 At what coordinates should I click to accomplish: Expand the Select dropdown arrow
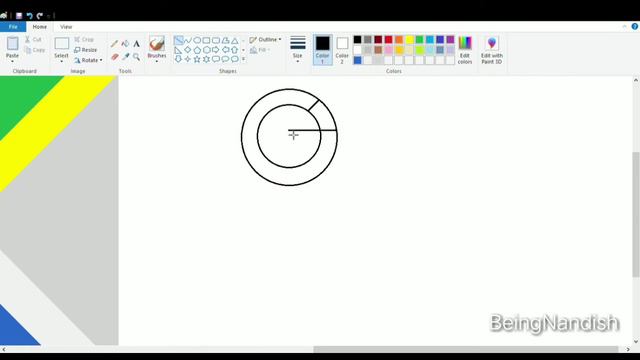click(x=61, y=62)
